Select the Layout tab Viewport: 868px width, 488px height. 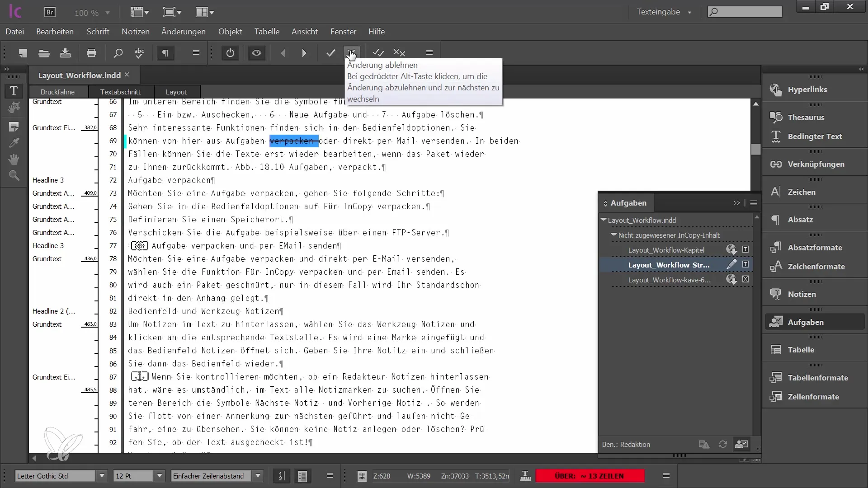[176, 91]
